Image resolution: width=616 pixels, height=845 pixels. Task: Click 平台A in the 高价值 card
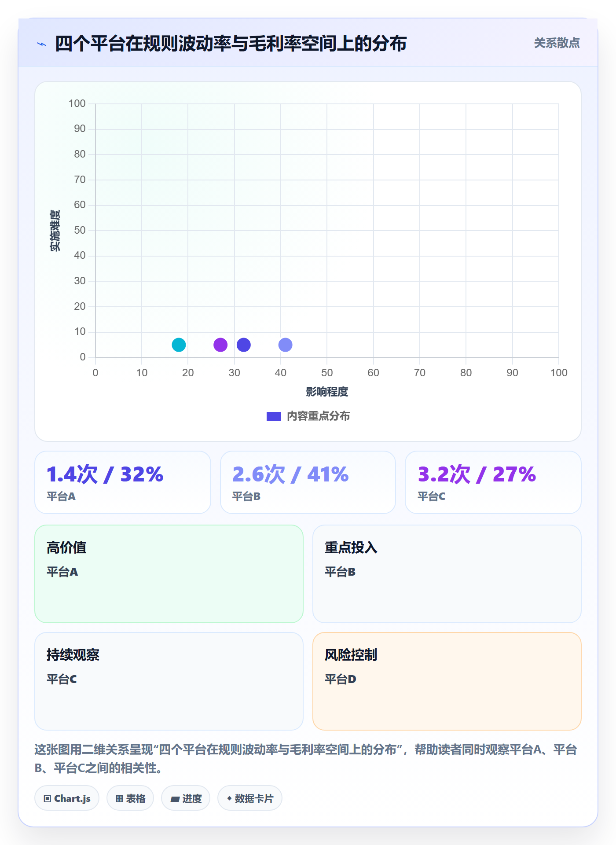click(x=62, y=572)
